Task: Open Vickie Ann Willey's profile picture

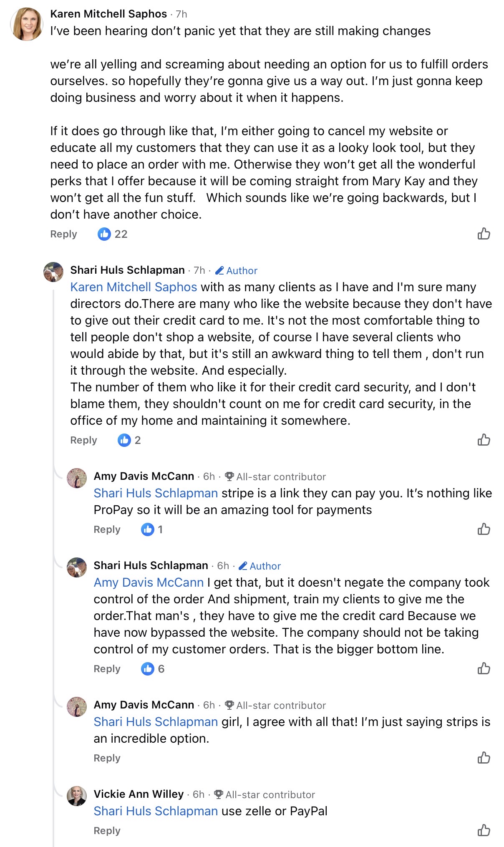Action: coord(77,796)
